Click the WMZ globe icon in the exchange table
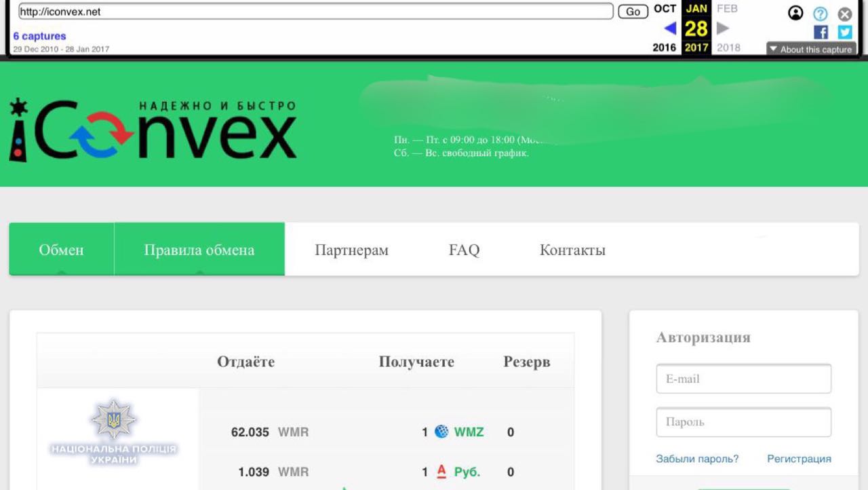Screen dimensions: 868x490 pos(441,432)
